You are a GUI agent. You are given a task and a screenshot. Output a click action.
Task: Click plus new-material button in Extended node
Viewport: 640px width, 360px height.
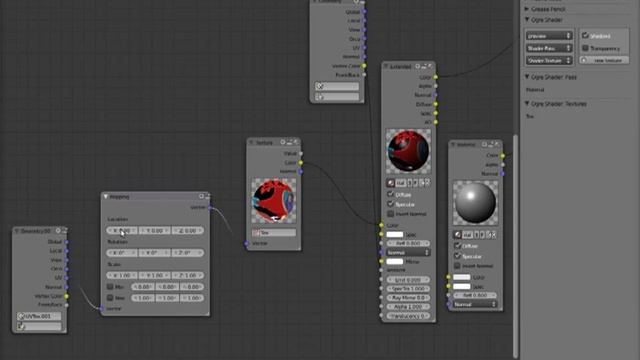(422, 183)
